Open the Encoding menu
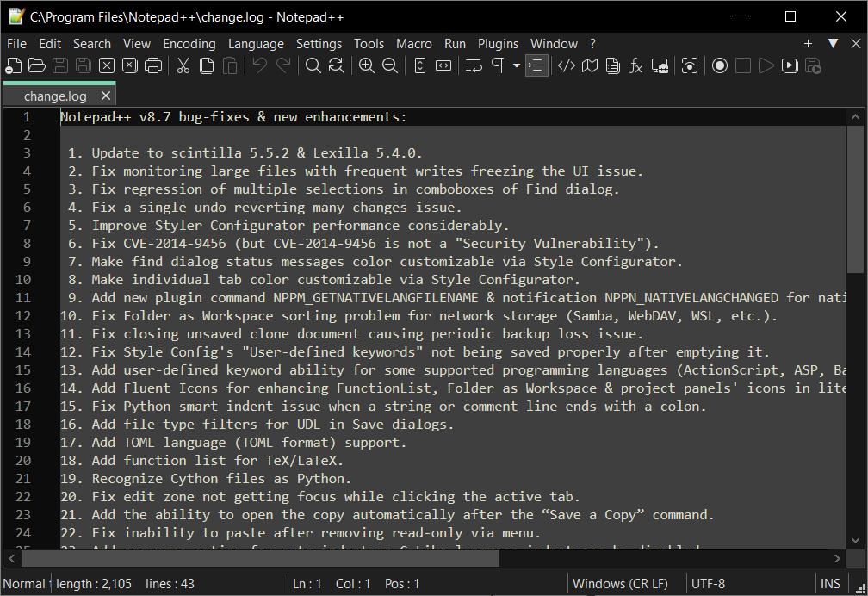Viewport: 868px width, 596px height. (x=189, y=43)
